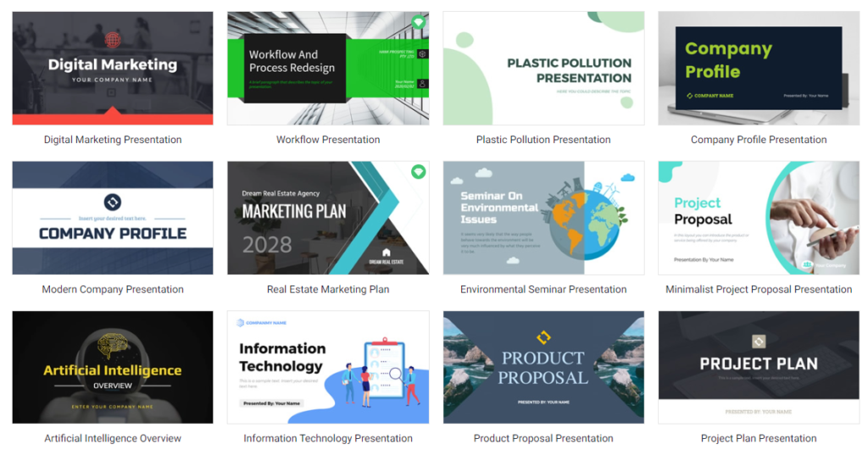Click the "Real Estate Marketing Plan" caption
The height and width of the screenshot is (455, 868).
328,290
